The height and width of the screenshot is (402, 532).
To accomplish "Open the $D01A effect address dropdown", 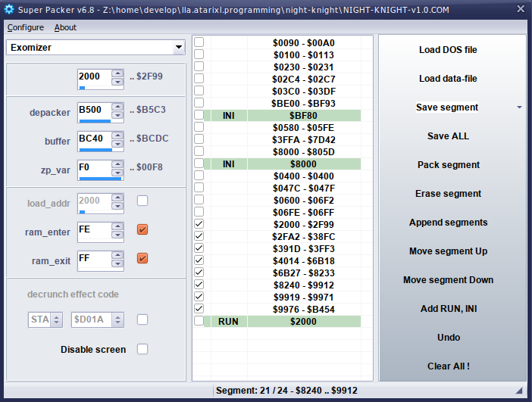I will tap(117, 319).
